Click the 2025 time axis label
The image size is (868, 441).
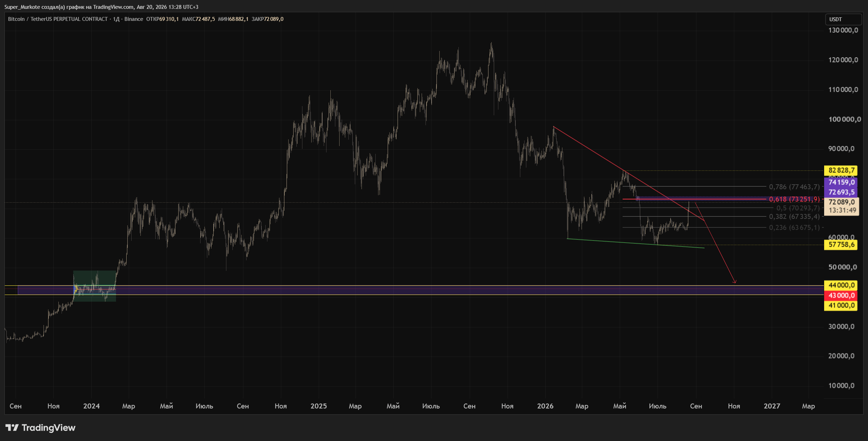coord(318,406)
